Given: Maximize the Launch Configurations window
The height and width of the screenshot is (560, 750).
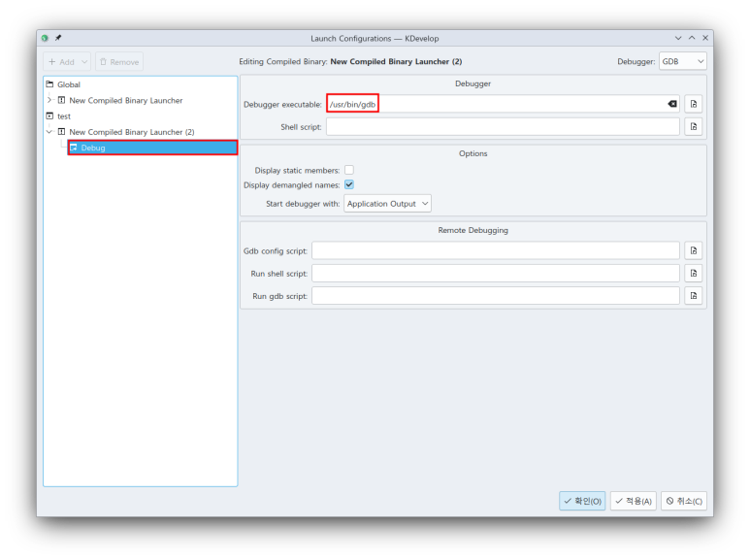Looking at the screenshot, I should 692,38.
